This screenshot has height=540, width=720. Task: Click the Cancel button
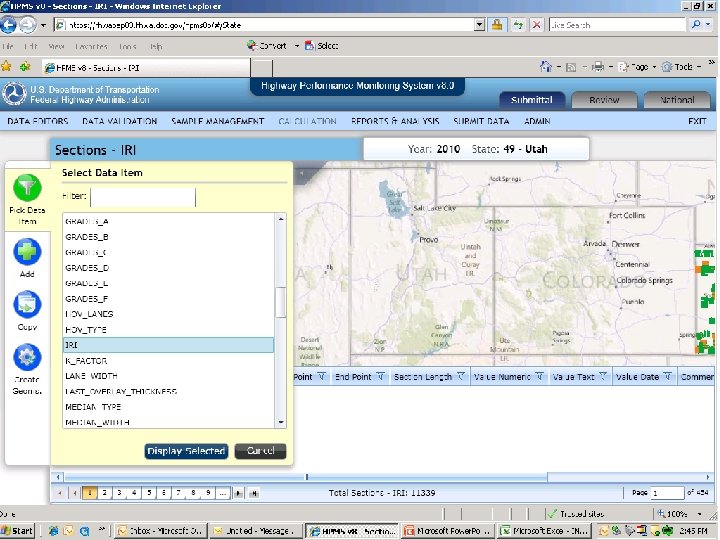260,451
